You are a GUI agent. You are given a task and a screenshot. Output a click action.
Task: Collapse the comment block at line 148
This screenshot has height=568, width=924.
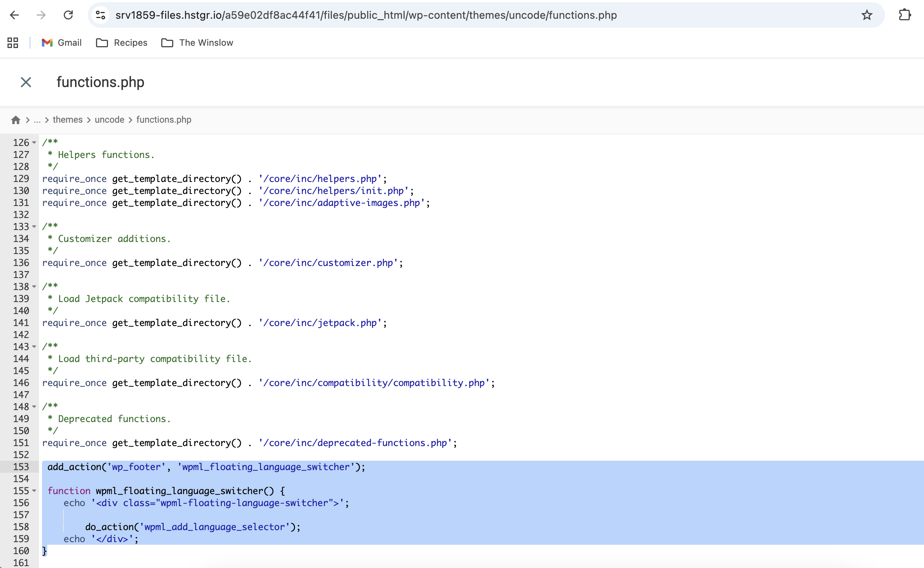click(x=34, y=407)
